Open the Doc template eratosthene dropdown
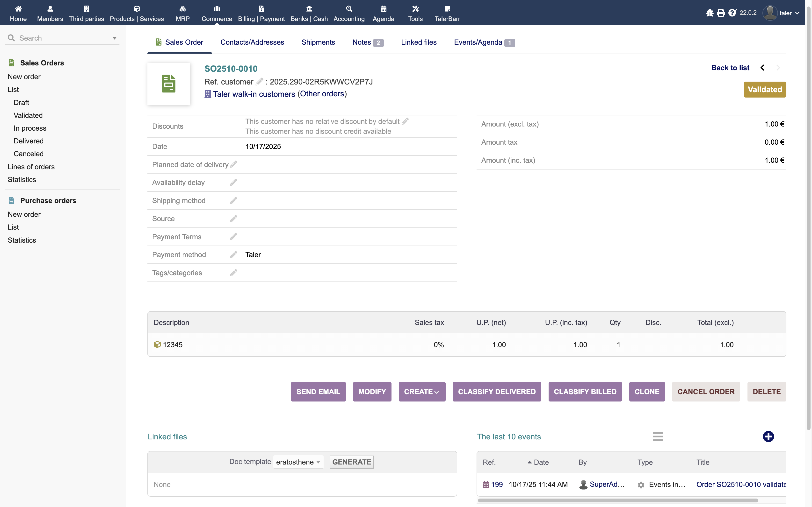The height and width of the screenshot is (507, 812). click(x=298, y=462)
